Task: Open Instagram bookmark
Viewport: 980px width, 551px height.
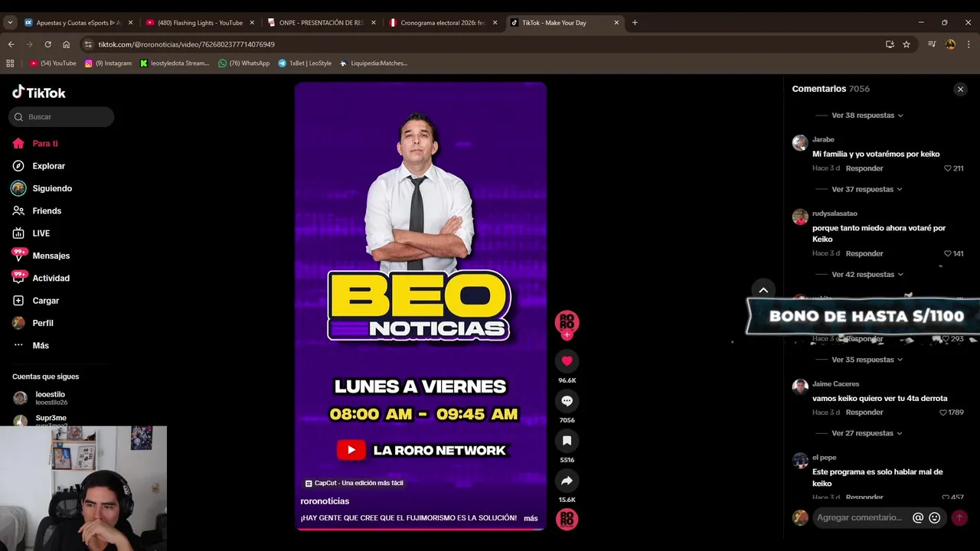Action: (x=108, y=64)
